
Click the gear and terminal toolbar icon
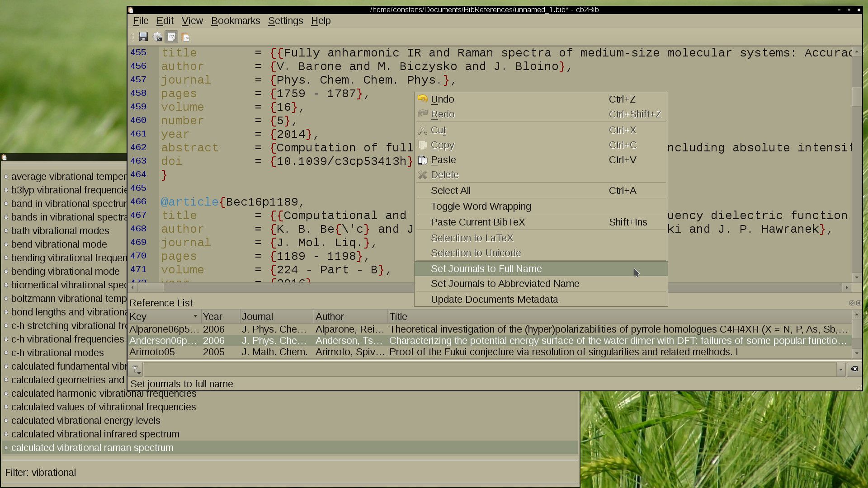click(x=157, y=37)
